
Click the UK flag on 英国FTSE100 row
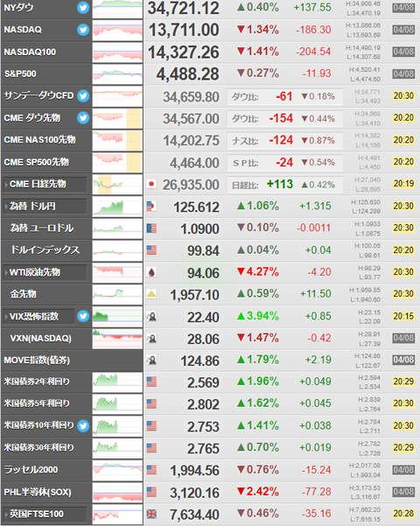click(x=151, y=514)
